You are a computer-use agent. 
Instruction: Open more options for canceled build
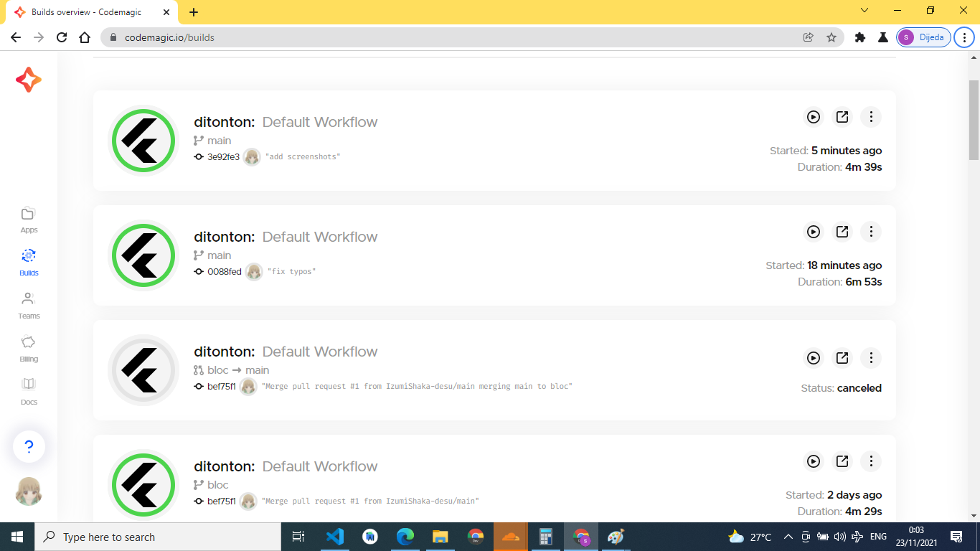(871, 358)
